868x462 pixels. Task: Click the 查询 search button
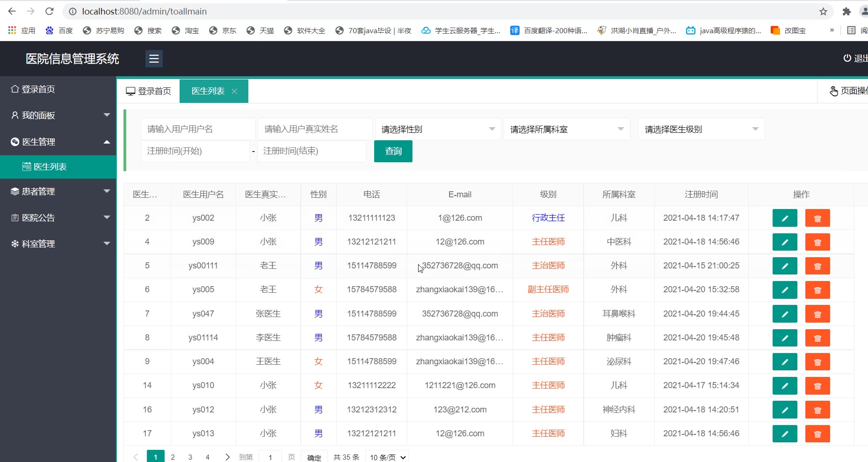(393, 151)
